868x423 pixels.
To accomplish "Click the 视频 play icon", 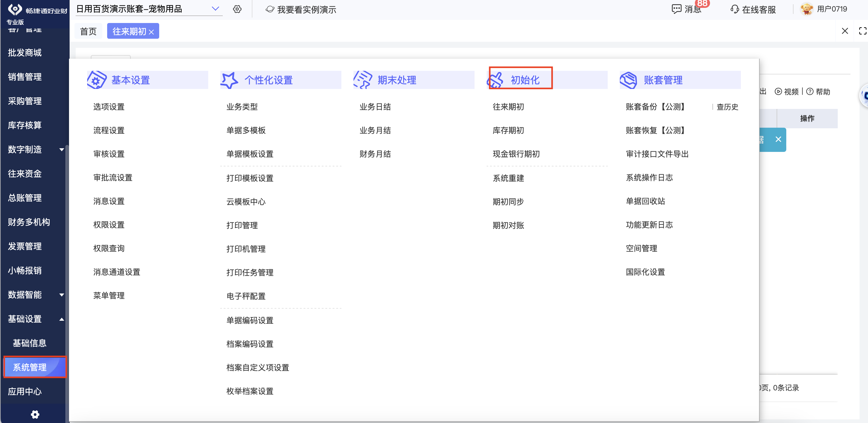I will (778, 92).
